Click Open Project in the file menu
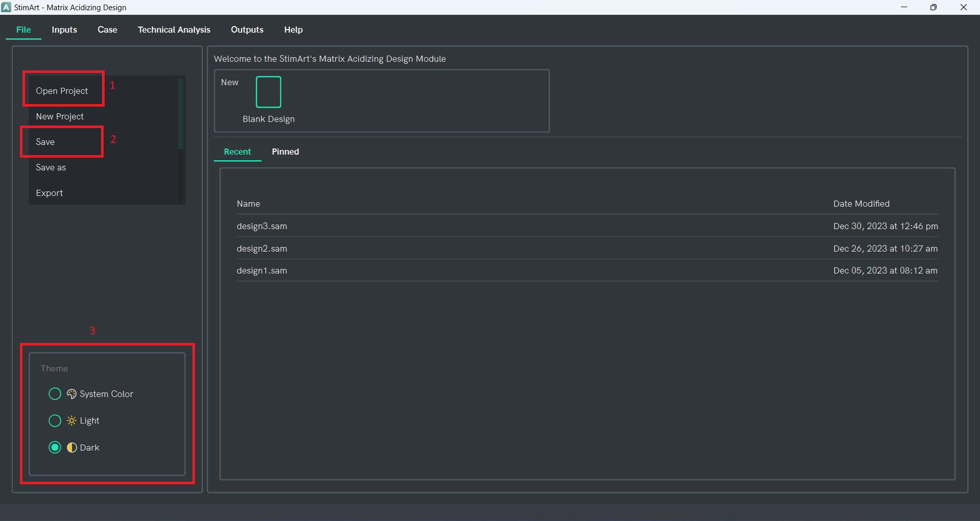 coord(62,91)
